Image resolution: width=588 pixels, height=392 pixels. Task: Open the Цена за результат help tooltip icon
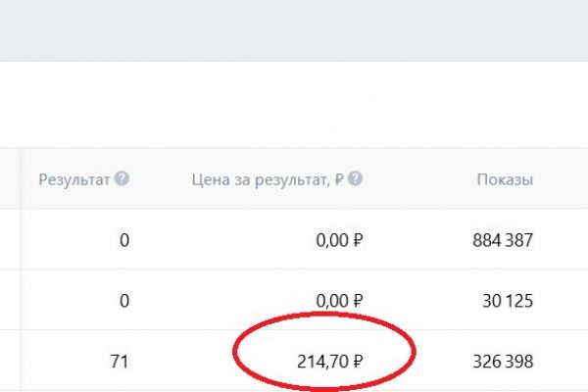click(355, 179)
